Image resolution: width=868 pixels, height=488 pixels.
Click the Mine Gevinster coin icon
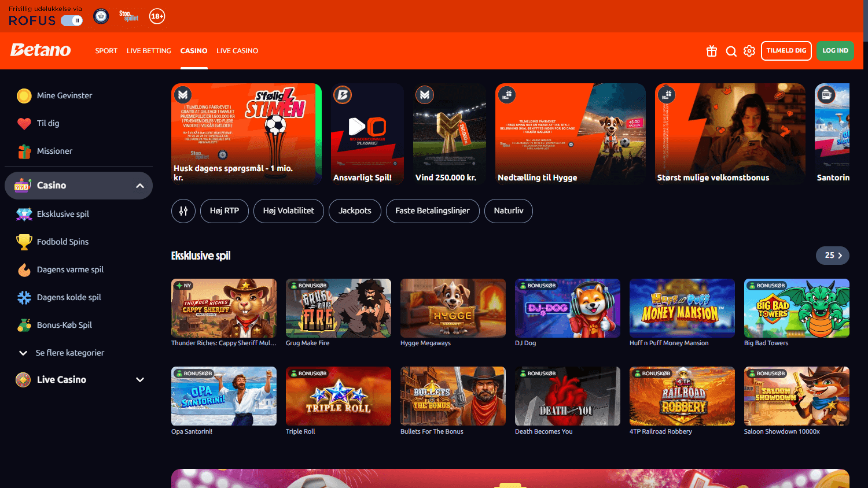click(24, 95)
